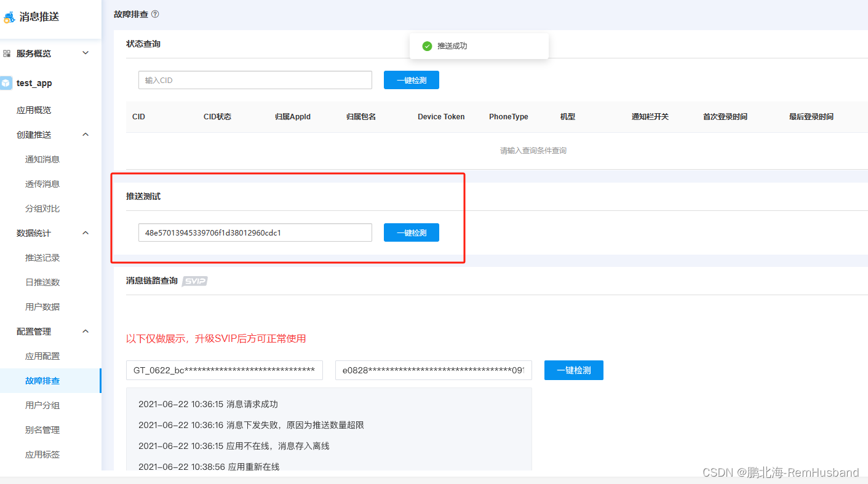The image size is (868, 484).
Task: Select the 服务概览 grid icon
Action: click(8, 53)
